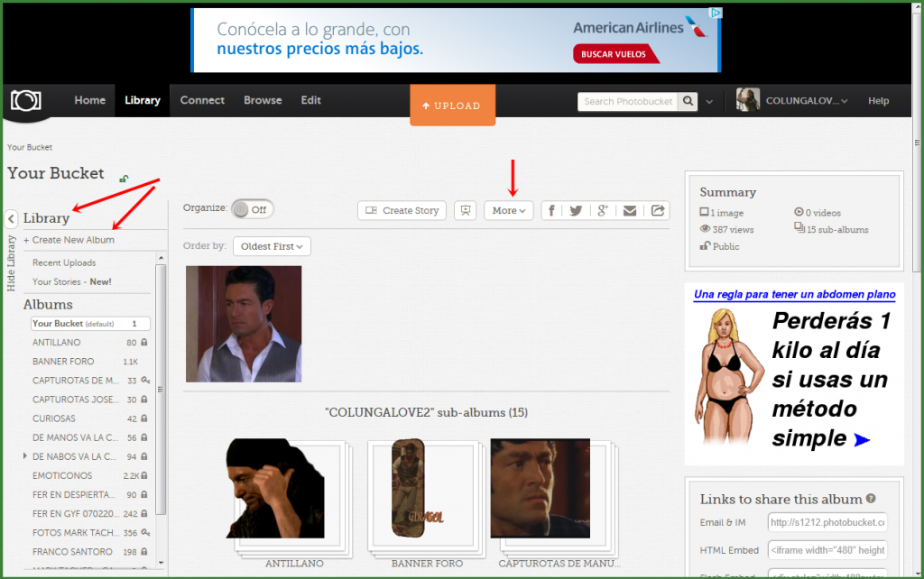Click the albums list vertical scrollbar
This screenshot has height=579, width=924.
(x=162, y=388)
